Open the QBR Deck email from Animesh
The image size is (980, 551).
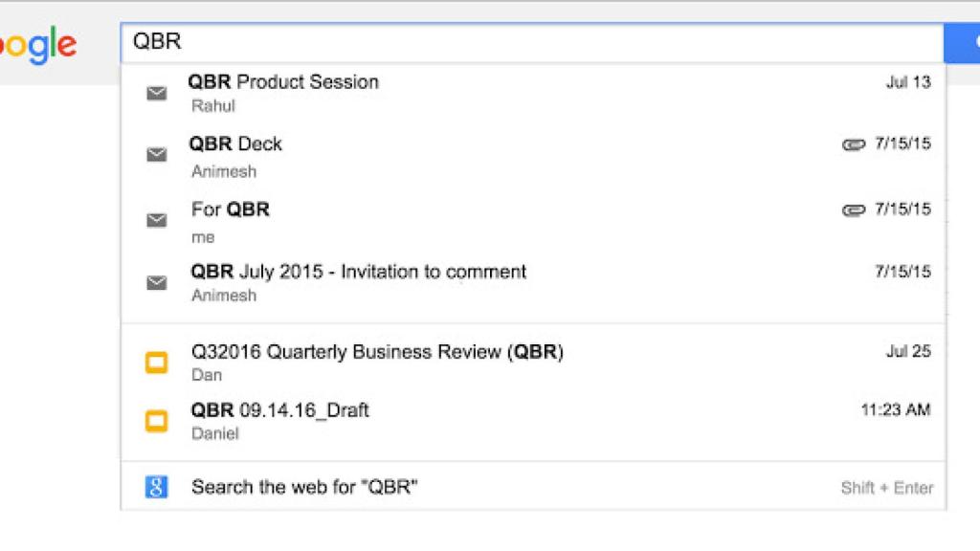[x=235, y=144]
